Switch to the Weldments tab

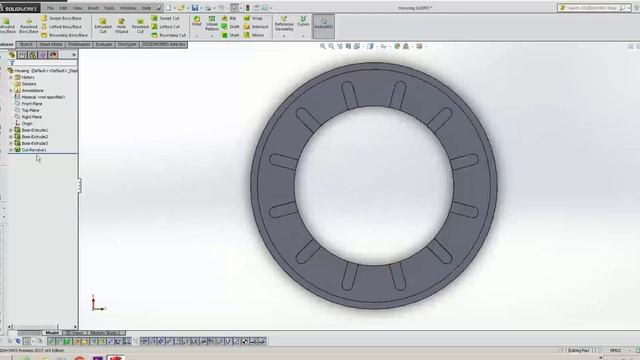pyautogui.click(x=79, y=44)
